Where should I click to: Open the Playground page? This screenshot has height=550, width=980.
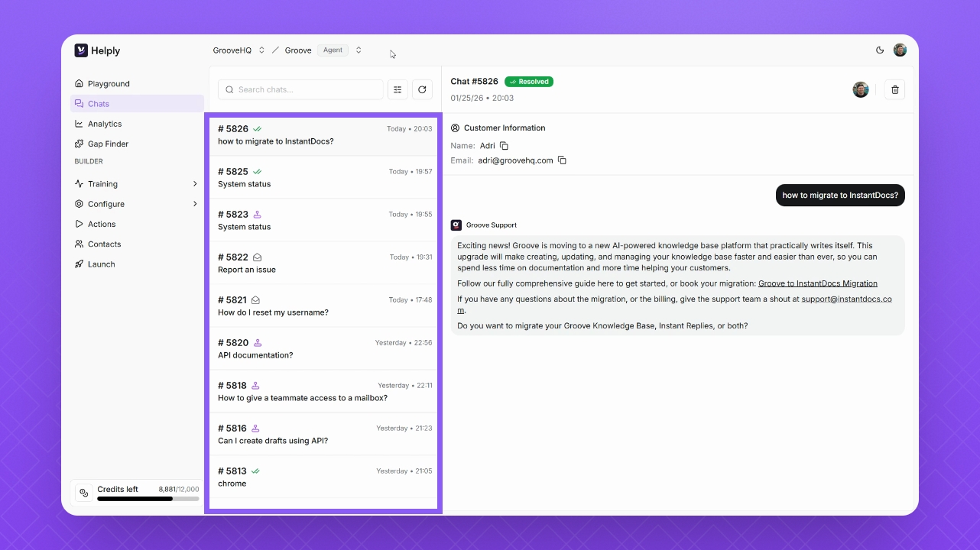click(x=137, y=84)
